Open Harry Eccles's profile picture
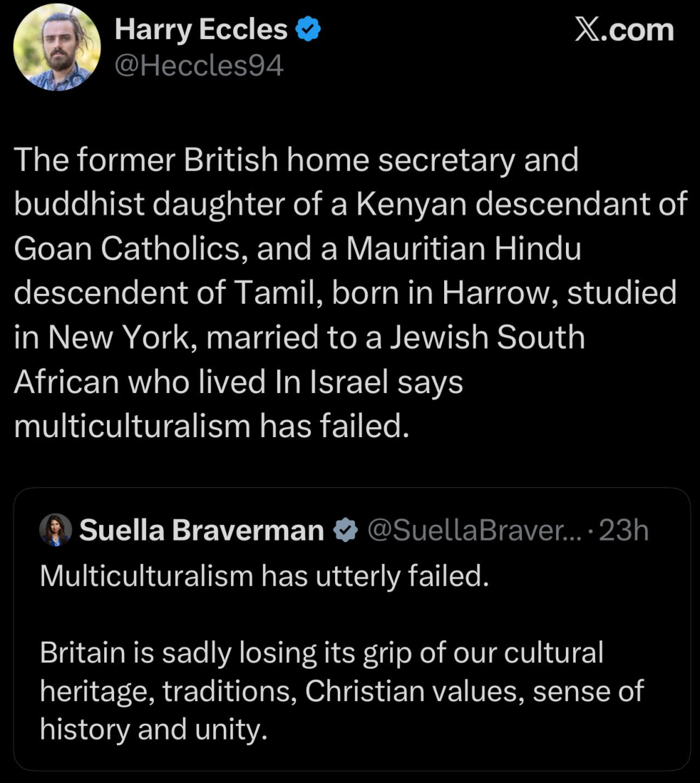The width and height of the screenshot is (700, 783). point(57,48)
